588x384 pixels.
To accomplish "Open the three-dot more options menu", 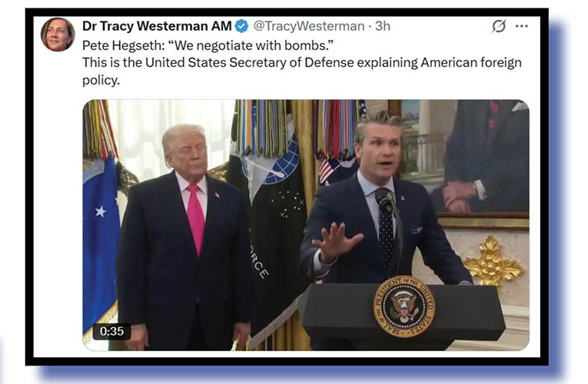I will click(522, 26).
